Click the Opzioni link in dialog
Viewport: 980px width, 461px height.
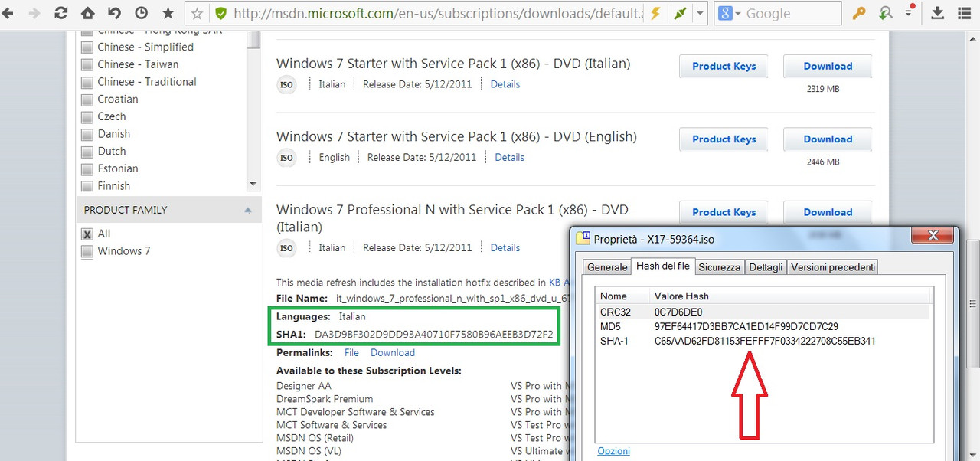pos(613,451)
